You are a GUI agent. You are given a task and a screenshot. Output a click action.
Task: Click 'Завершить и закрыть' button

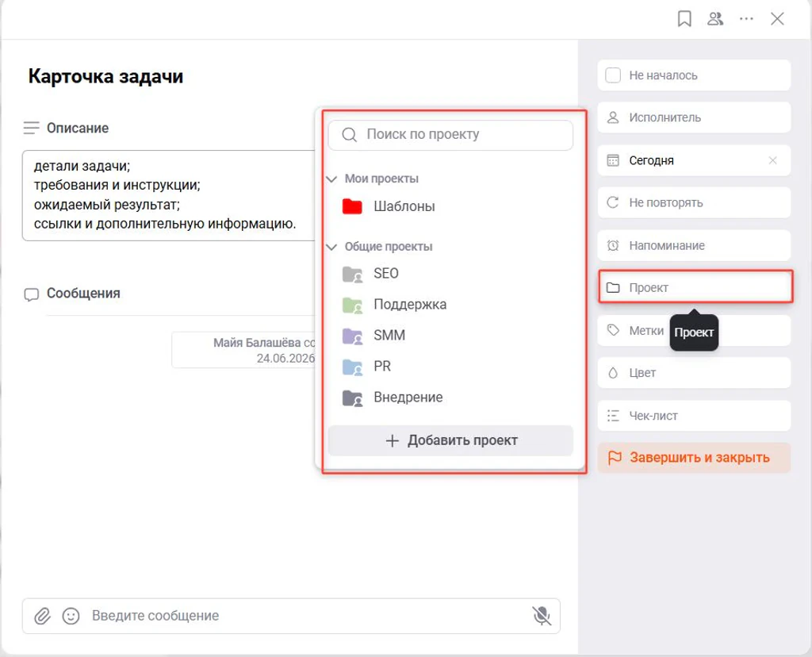(x=694, y=458)
